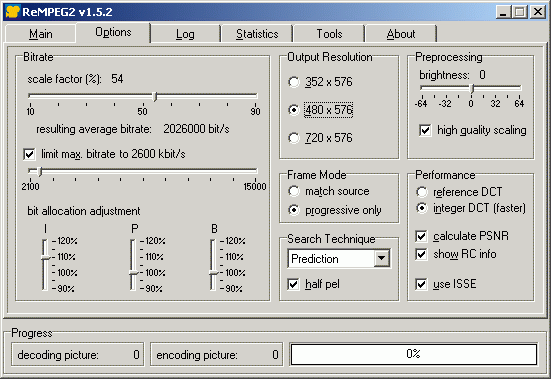This screenshot has width=551, height=379.
Task: Open the Statistics tab
Action: pyautogui.click(x=257, y=34)
